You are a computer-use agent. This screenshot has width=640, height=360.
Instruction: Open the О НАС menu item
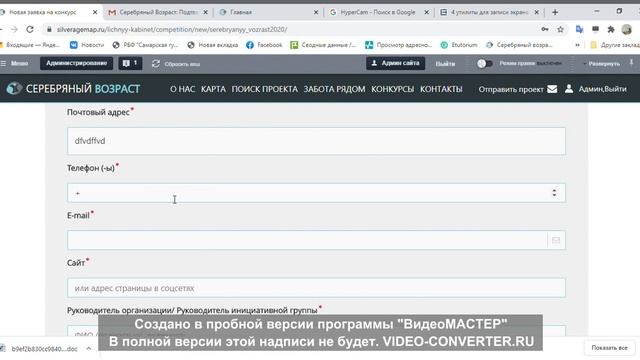click(182, 89)
